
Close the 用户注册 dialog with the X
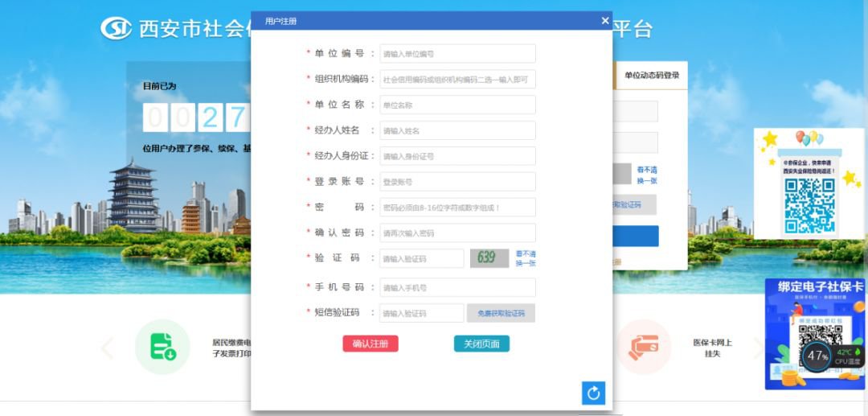point(605,21)
